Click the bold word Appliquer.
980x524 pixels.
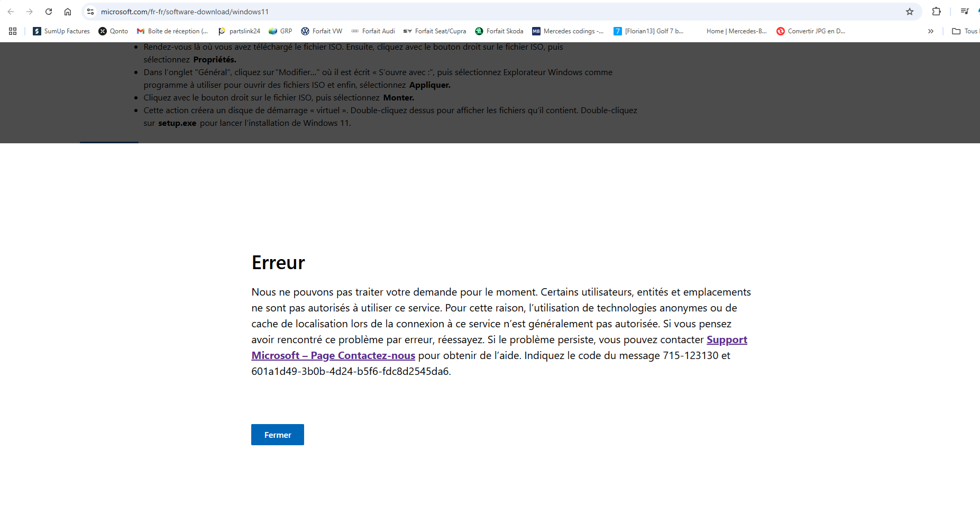pyautogui.click(x=430, y=85)
